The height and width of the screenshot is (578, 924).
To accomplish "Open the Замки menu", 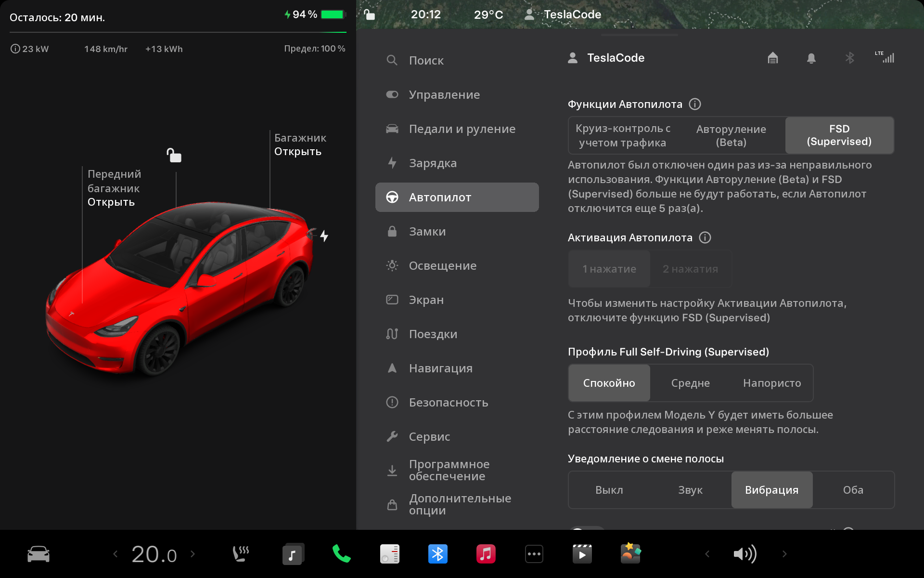I will [x=457, y=231].
